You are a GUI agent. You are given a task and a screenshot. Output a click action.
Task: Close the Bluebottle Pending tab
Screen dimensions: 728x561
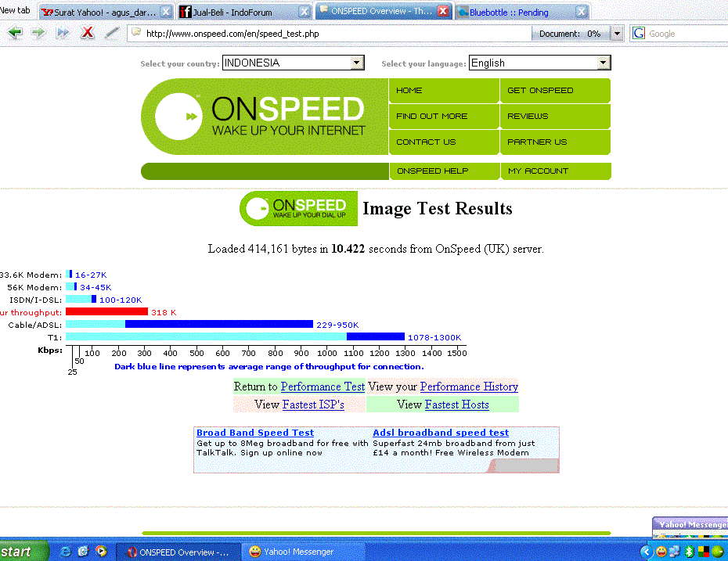[x=581, y=12]
